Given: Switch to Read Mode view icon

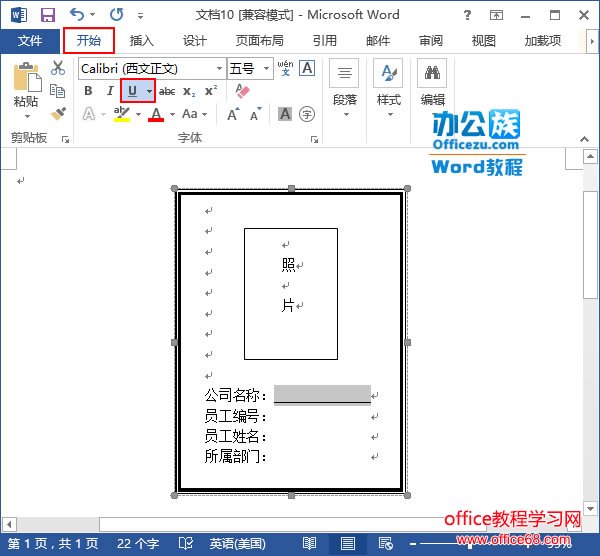Looking at the screenshot, I should pos(309,544).
